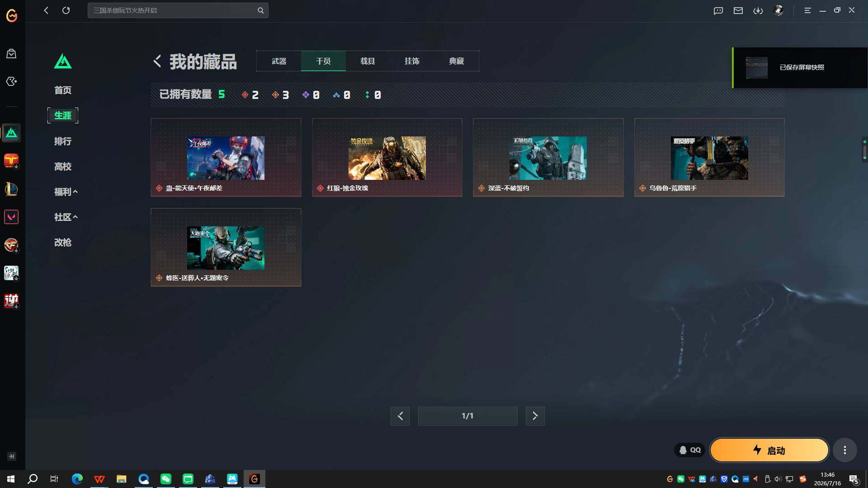This screenshot has height=488, width=868.
Task: Filter by blue rarity count 0
Action: pos(342,95)
